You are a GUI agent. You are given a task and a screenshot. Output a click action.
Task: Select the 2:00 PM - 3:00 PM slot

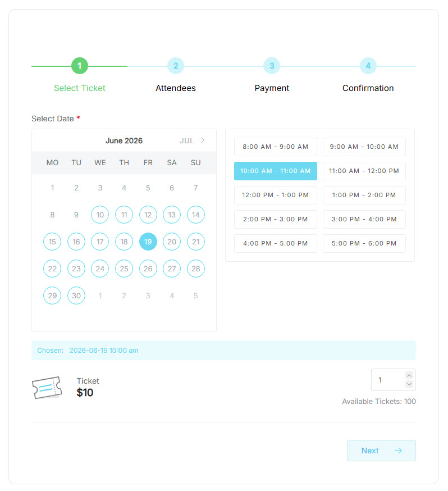[275, 219]
